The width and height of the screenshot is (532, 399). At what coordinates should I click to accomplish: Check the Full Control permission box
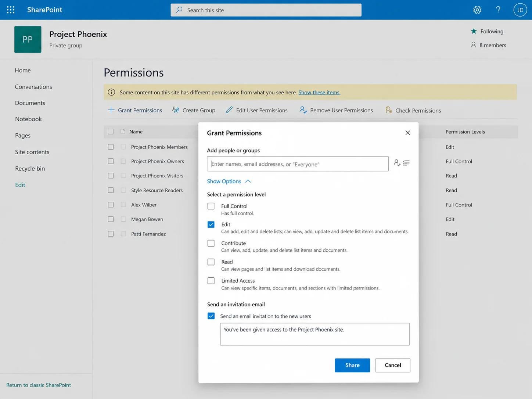(x=211, y=206)
